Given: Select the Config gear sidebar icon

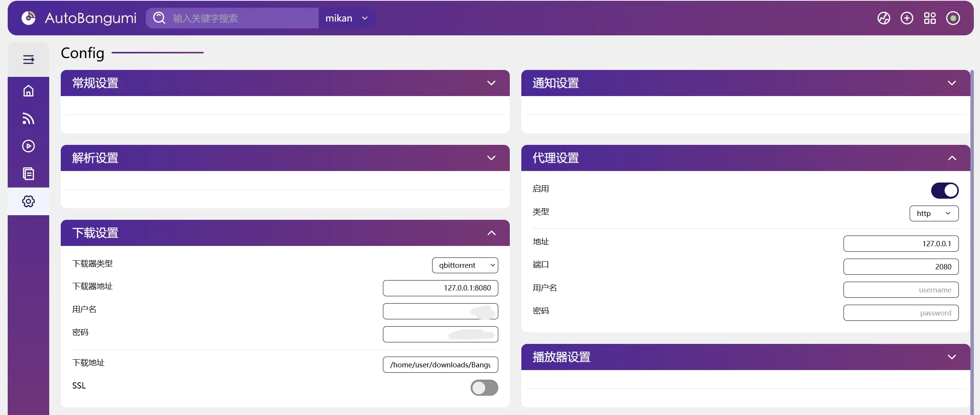Looking at the screenshot, I should (x=28, y=201).
